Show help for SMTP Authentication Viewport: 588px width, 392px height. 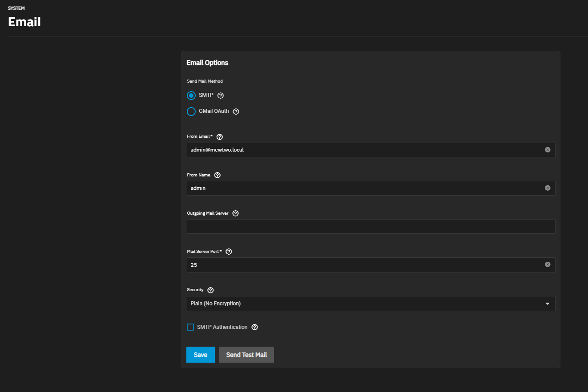(x=255, y=327)
